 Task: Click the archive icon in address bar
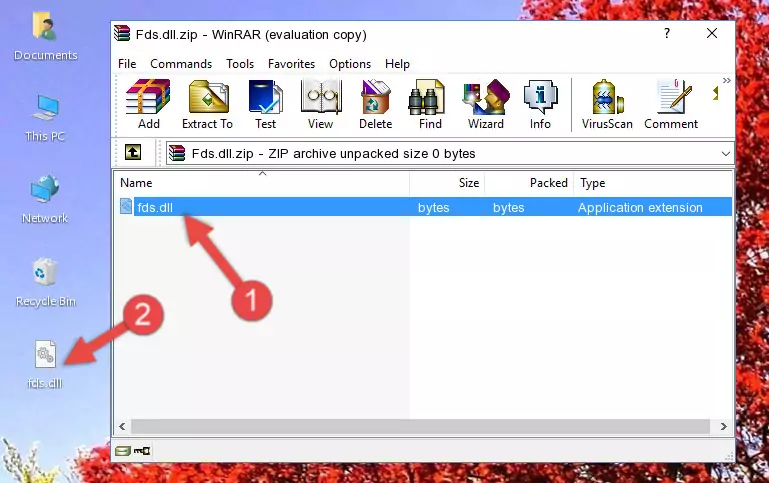click(177, 153)
